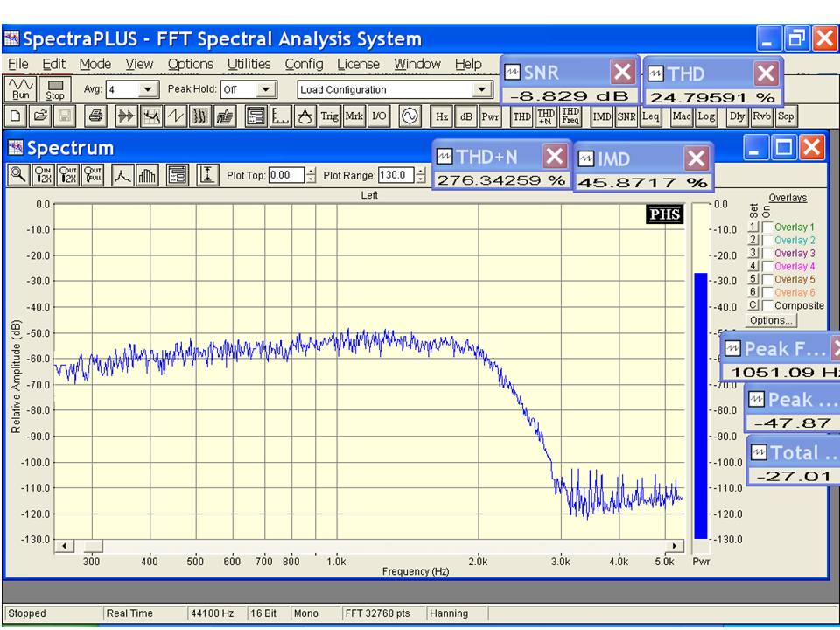Click the I/O toolbar button
This screenshot has width=840, height=630.
tap(379, 116)
